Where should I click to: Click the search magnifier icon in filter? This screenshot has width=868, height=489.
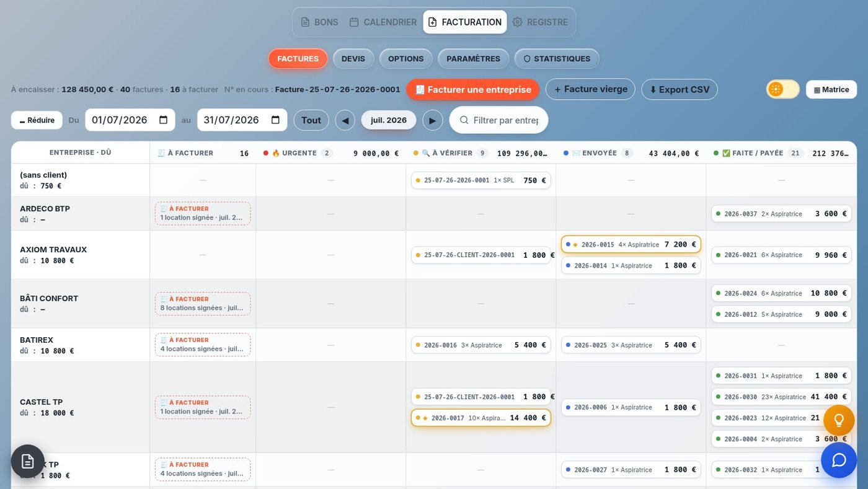[464, 120]
